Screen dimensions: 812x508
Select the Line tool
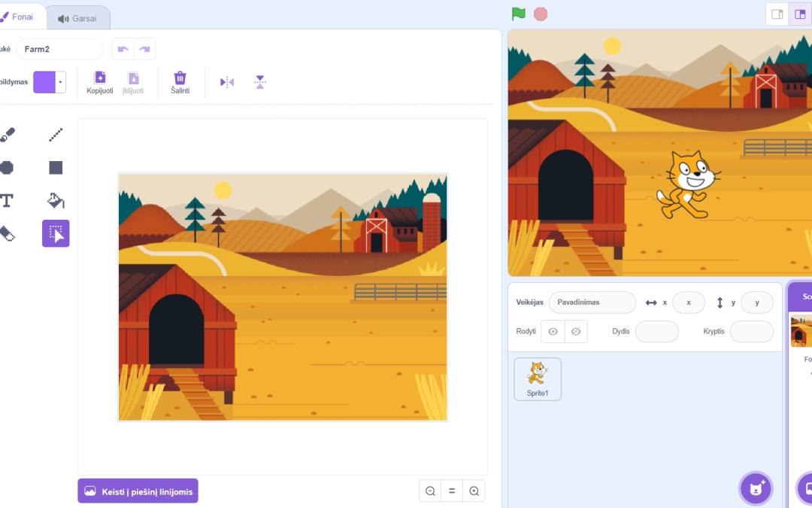click(x=56, y=135)
